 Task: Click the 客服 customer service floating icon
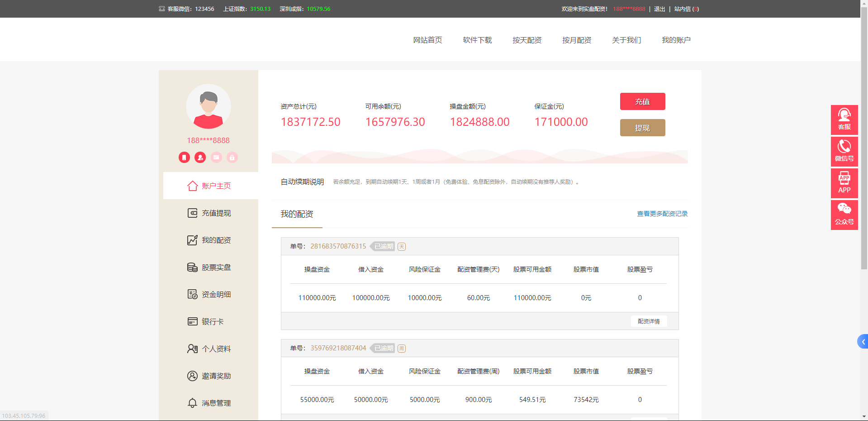(x=844, y=120)
